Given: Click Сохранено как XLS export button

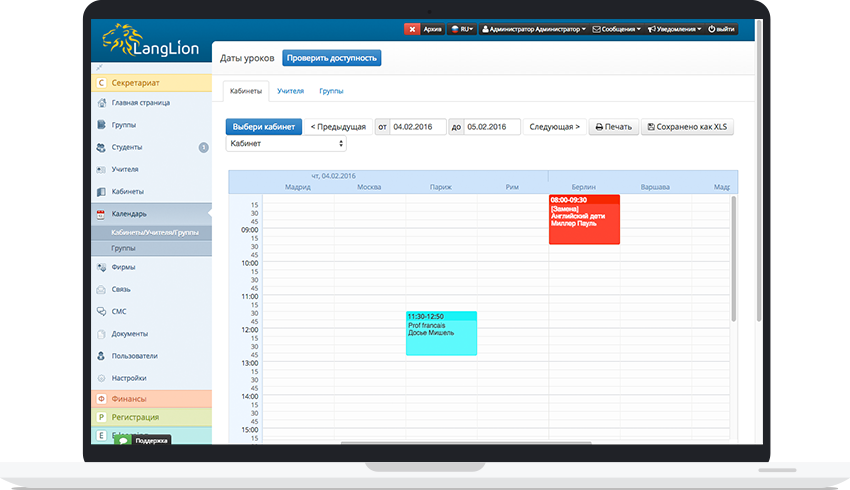Looking at the screenshot, I should coord(687,127).
